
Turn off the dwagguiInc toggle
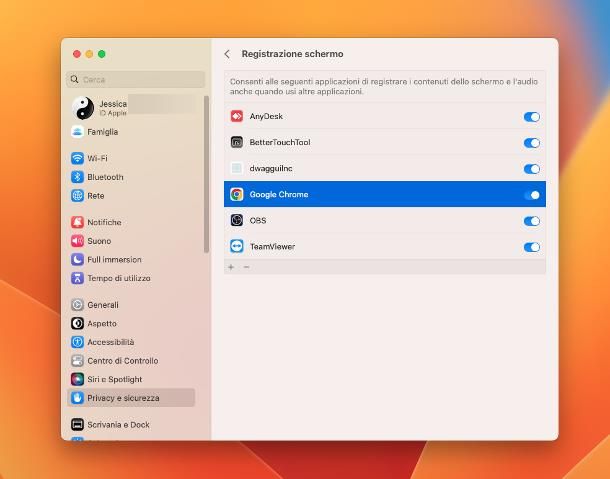531,169
